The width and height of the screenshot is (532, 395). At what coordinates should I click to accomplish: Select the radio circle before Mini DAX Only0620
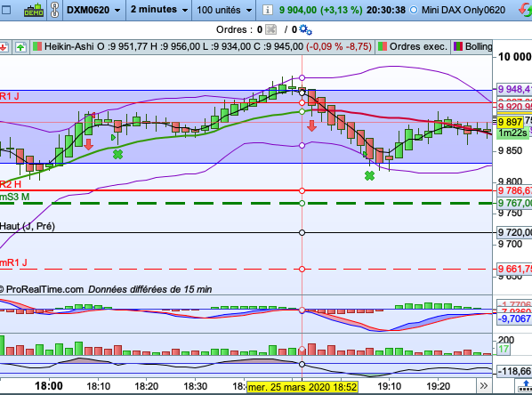[x=414, y=10]
